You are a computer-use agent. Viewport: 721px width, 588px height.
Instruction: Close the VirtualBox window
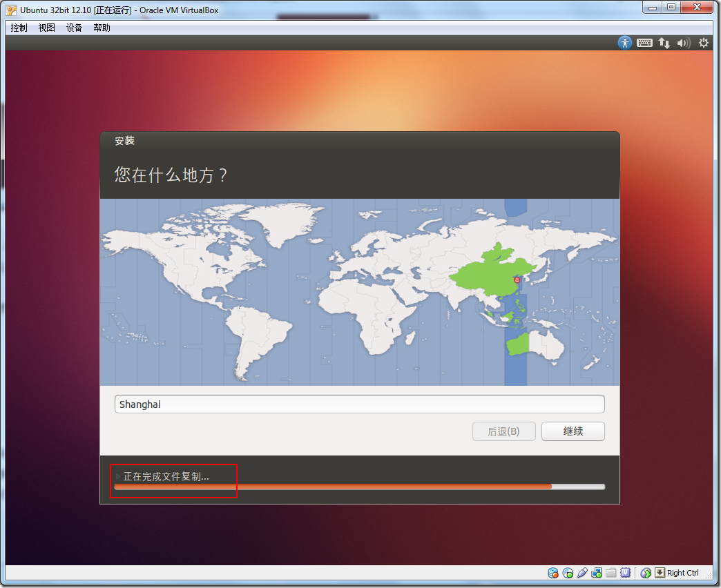point(697,8)
